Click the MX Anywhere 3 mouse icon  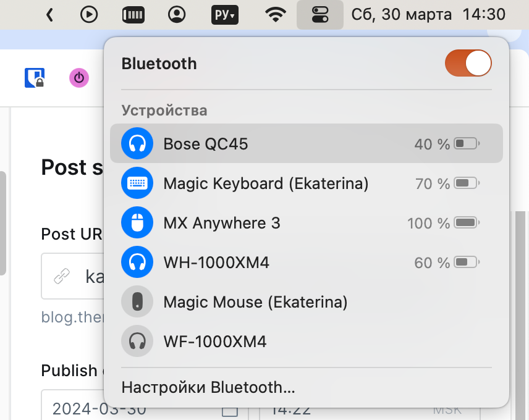[137, 222]
